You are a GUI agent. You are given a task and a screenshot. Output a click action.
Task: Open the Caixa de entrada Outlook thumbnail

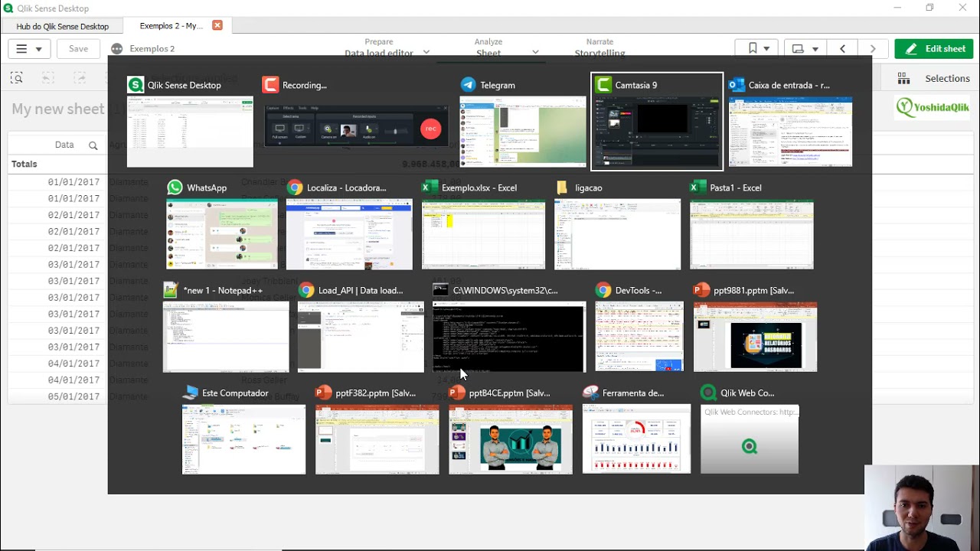click(x=791, y=132)
